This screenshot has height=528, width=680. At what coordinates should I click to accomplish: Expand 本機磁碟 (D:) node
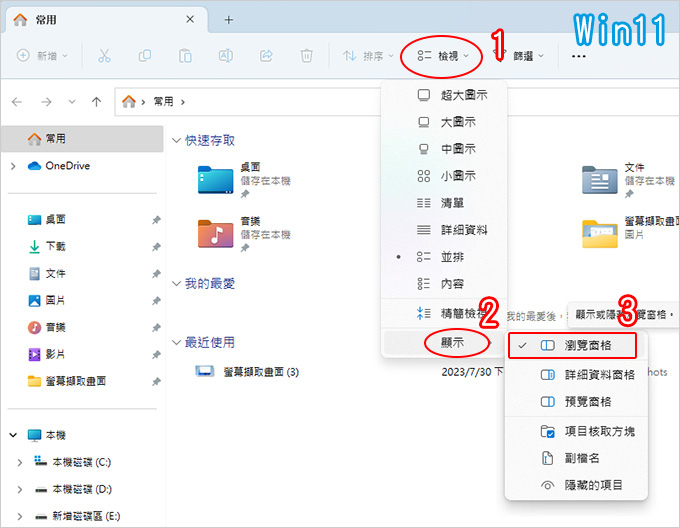[x=20, y=489]
